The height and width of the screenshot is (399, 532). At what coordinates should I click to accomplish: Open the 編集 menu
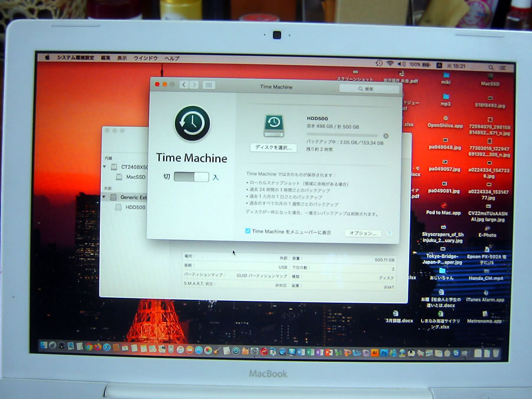106,58
